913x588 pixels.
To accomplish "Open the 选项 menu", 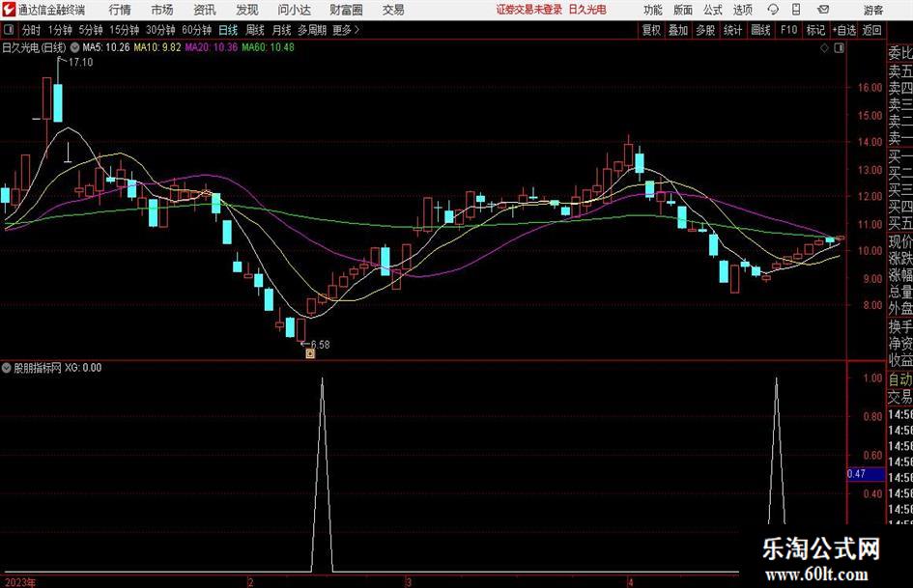I will coord(742,10).
